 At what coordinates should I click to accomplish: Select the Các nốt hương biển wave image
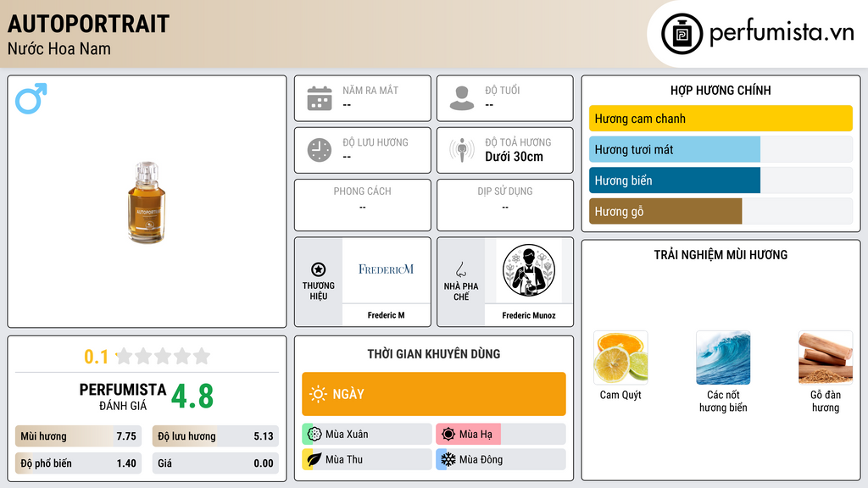click(x=723, y=358)
